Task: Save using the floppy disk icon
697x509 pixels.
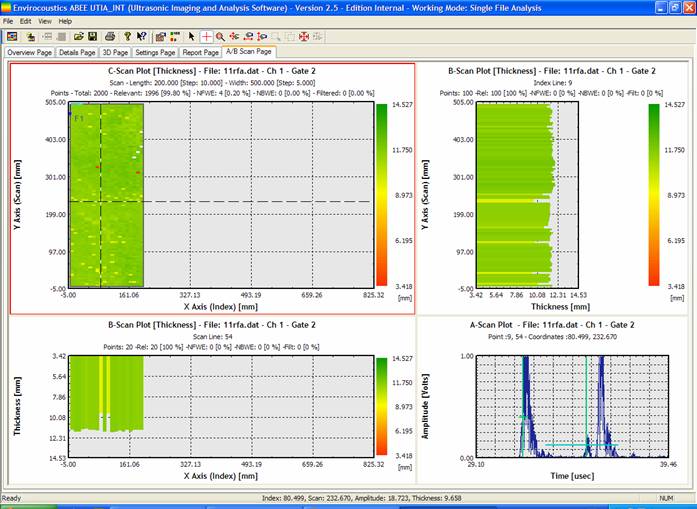Action: click(x=92, y=36)
